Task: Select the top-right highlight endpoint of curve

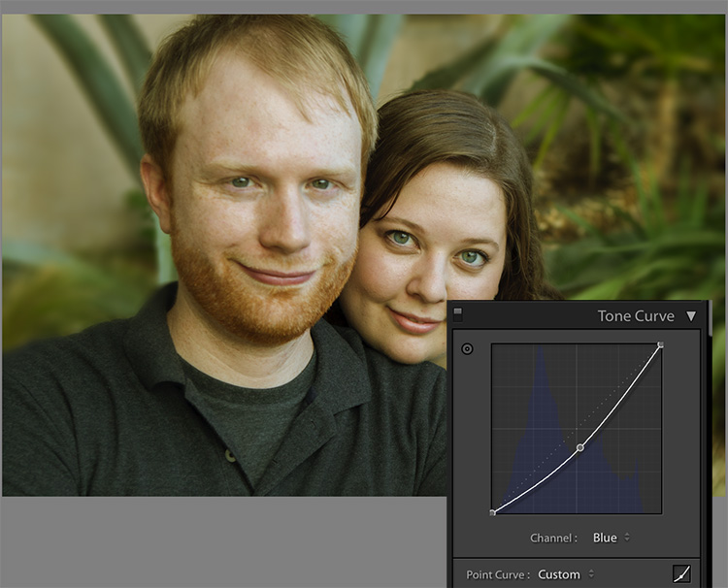Action: click(x=660, y=344)
